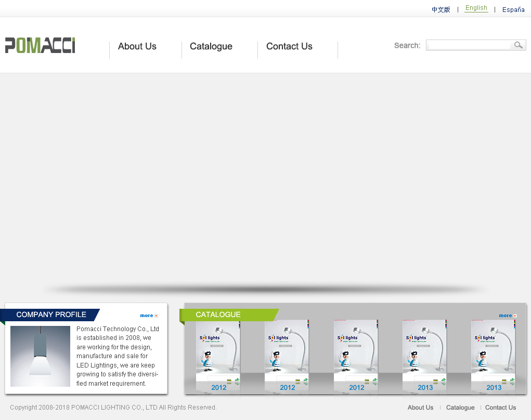Select English language link
Image resolution: width=531 pixels, height=420 pixels.
click(x=476, y=8)
